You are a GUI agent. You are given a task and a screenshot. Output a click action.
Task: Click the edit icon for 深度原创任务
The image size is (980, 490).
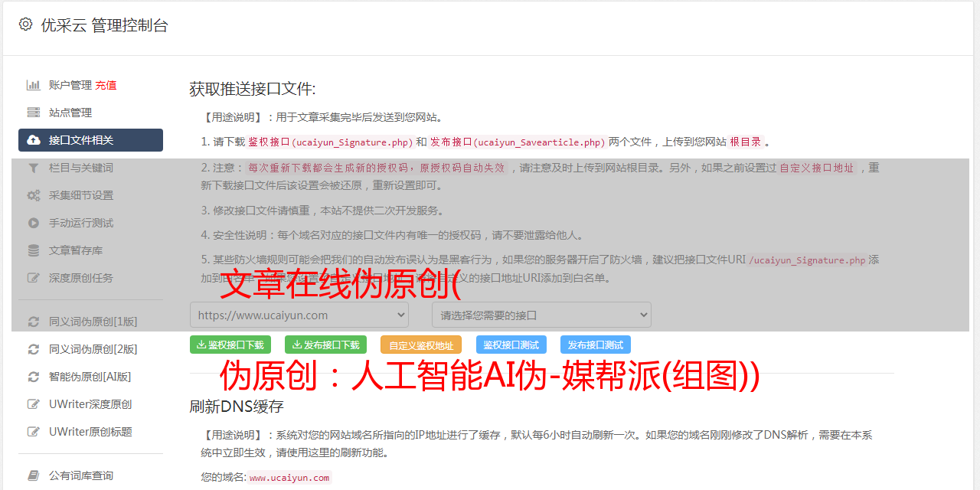34,278
